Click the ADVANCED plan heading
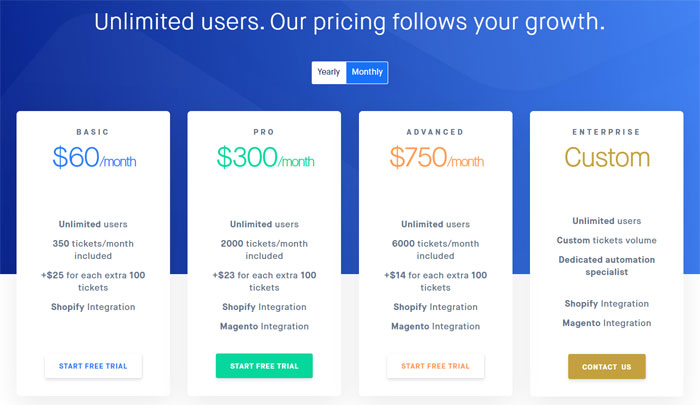The image size is (700, 405). pos(436,131)
